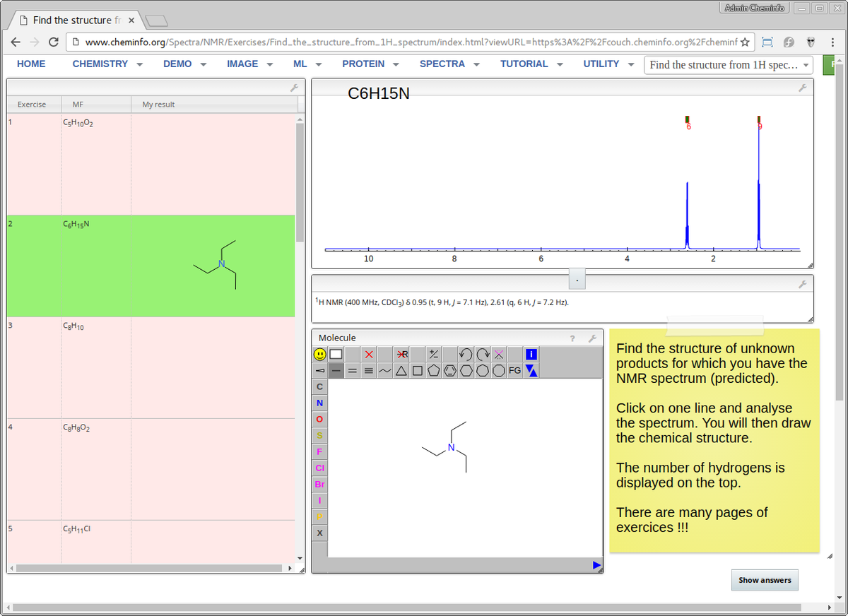848x616 pixels.
Task: Select the fluorine F atom button
Action: tap(320, 451)
